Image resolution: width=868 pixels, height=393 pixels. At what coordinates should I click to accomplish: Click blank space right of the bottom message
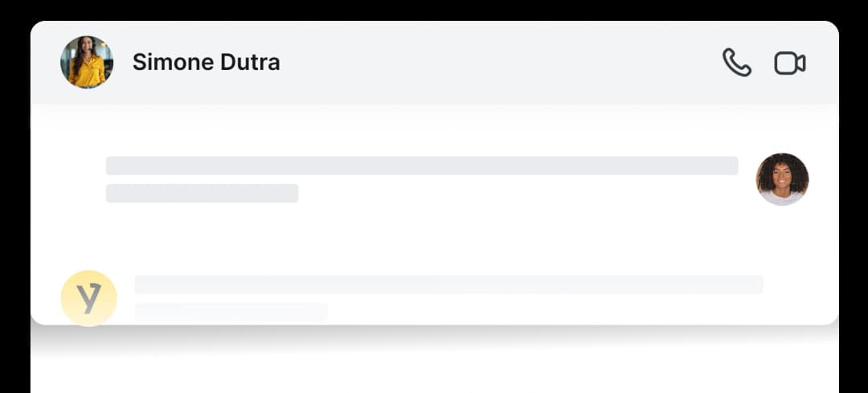800,293
